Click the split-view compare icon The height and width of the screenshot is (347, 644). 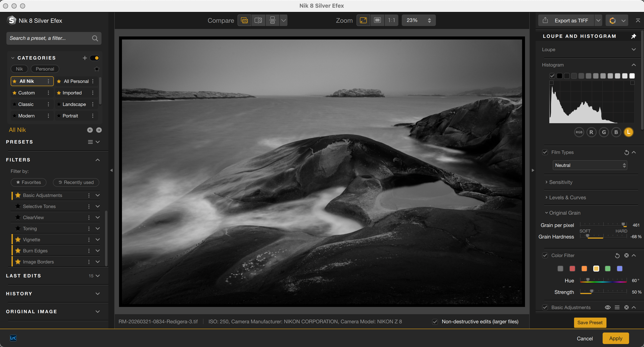(x=258, y=20)
